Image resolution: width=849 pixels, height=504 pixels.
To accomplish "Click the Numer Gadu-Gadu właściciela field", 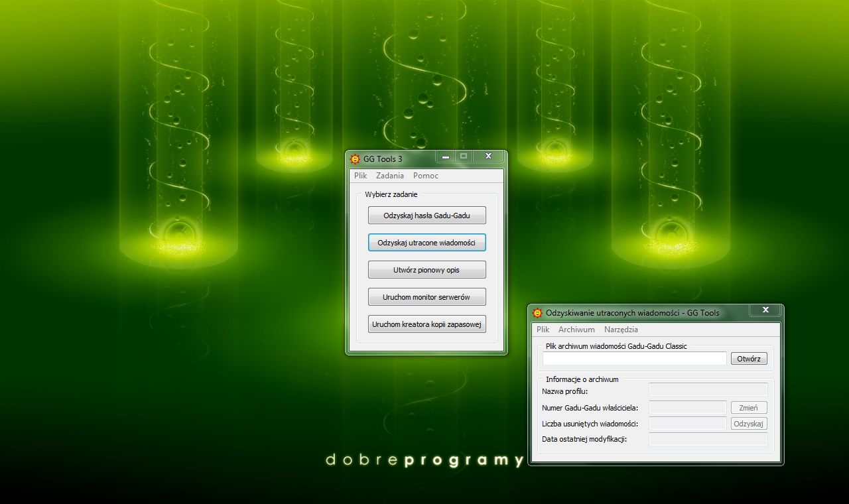I will (687, 407).
